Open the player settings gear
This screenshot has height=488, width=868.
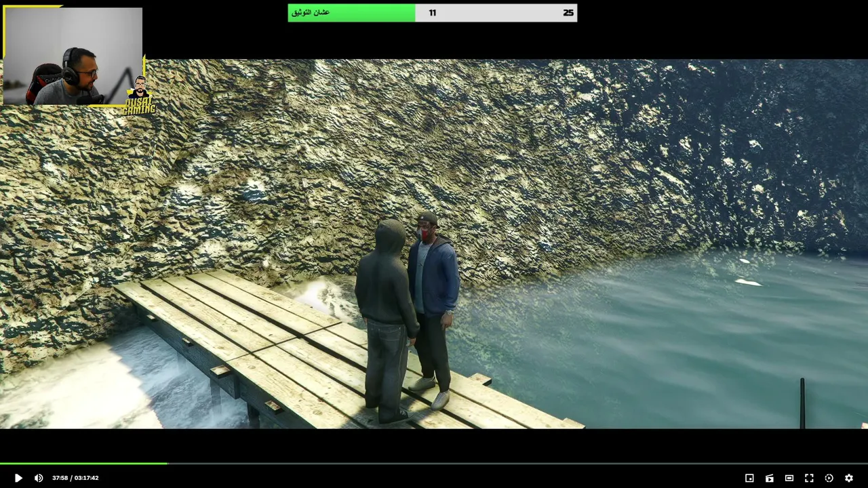pyautogui.click(x=849, y=478)
